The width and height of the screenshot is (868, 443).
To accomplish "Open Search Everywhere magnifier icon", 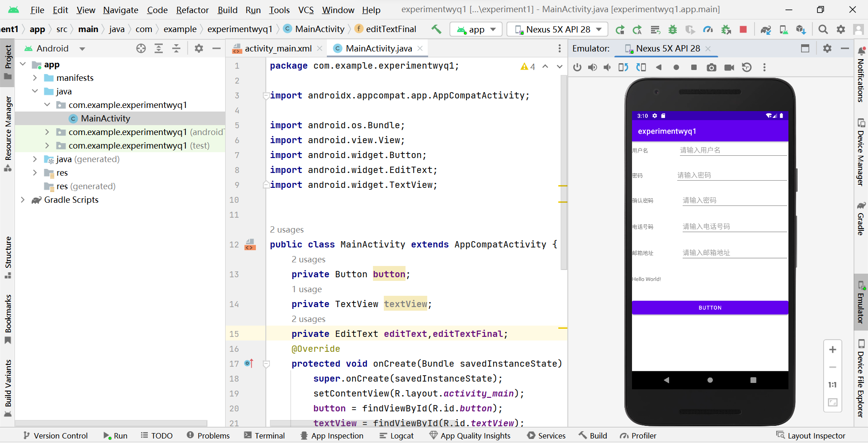I will tap(823, 29).
